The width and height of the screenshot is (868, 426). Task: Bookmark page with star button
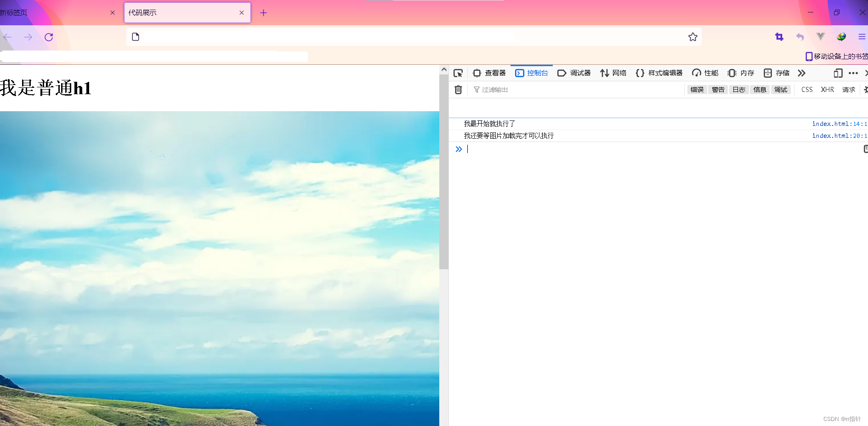tap(692, 37)
